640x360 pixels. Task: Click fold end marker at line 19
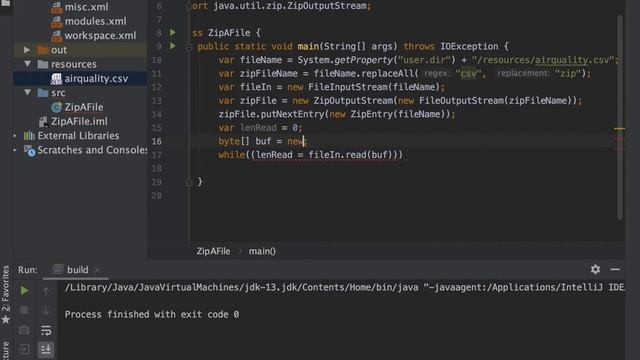pos(189,182)
